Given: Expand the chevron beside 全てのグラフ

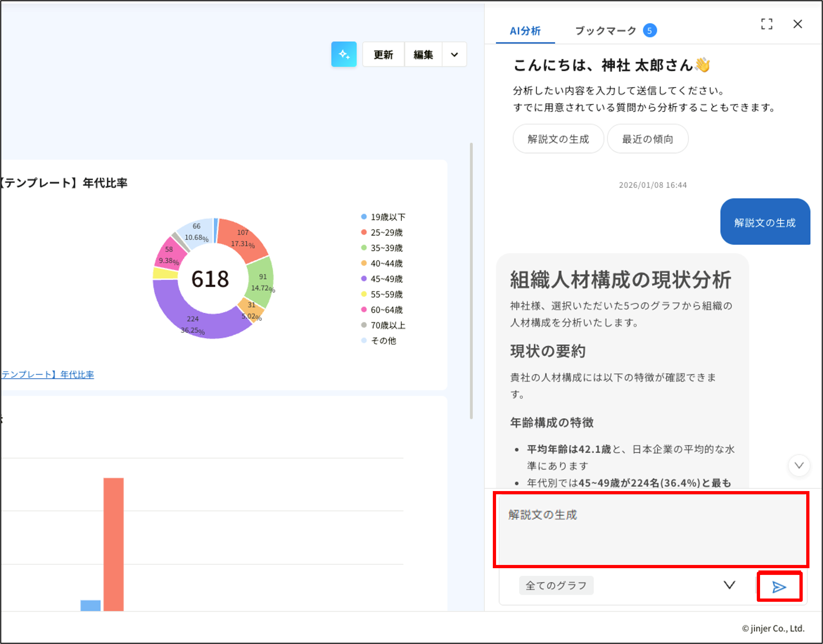Looking at the screenshot, I should pos(729,585).
